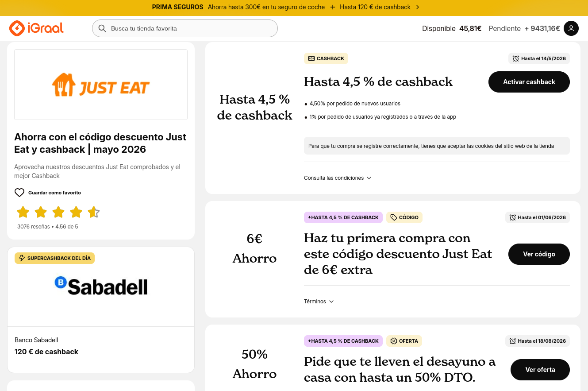
Task: Click SUPERCASHBACK DEL DÍA badge
Action: (x=54, y=258)
